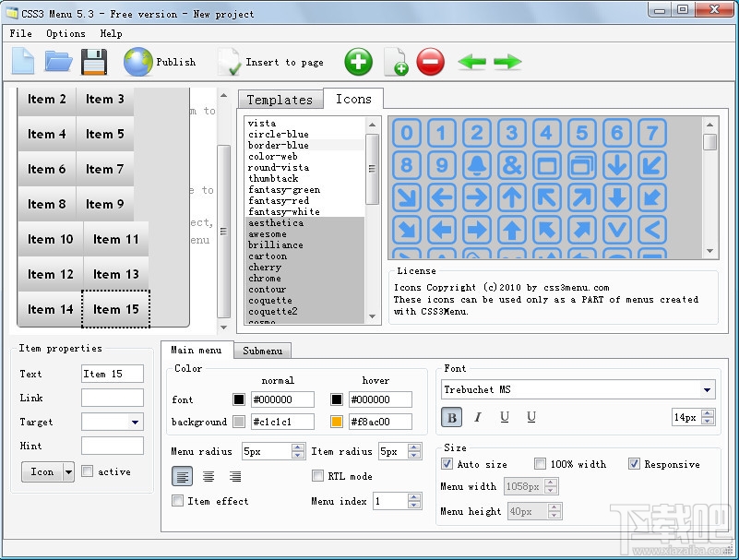The width and height of the screenshot is (739, 560).
Task: Select the Insert to page icon
Action: [x=230, y=63]
